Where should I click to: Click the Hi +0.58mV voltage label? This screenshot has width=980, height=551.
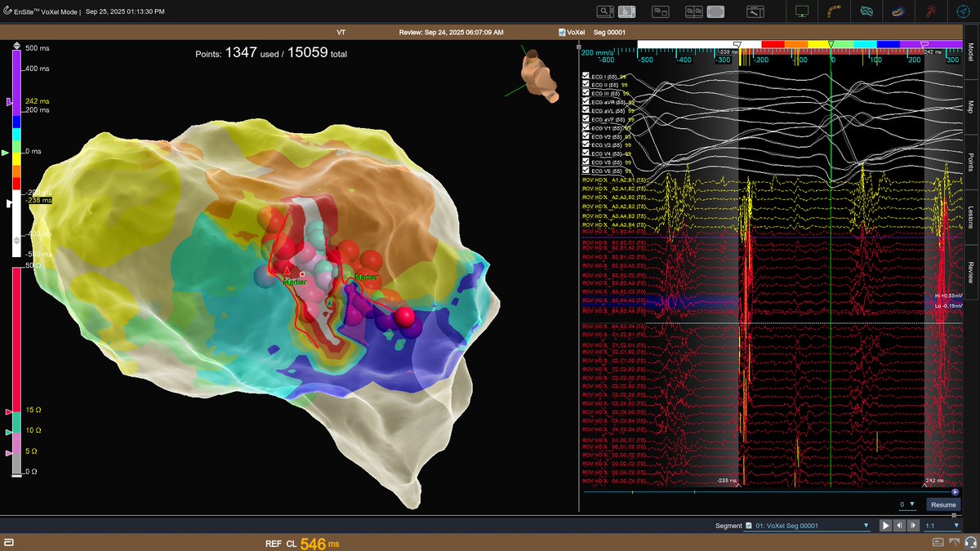click(948, 295)
